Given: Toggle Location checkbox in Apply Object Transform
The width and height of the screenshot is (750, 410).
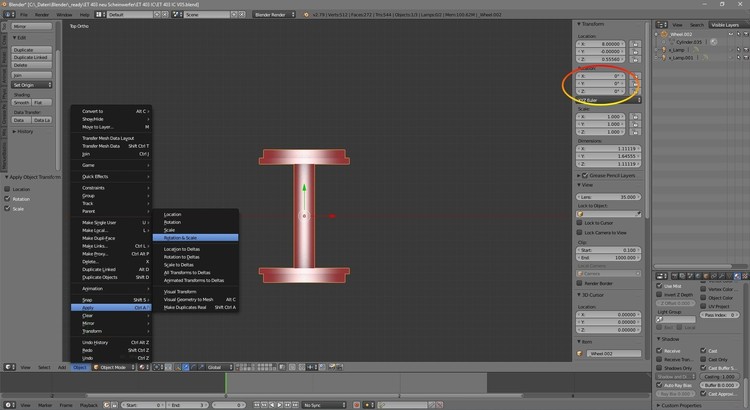Looking at the screenshot, I should (x=7, y=189).
